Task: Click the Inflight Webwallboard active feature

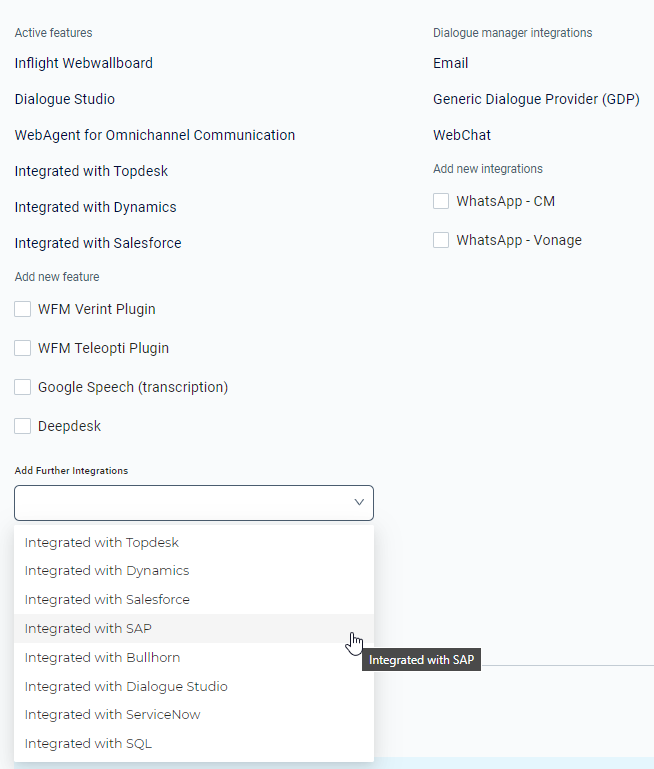Action: (x=84, y=63)
